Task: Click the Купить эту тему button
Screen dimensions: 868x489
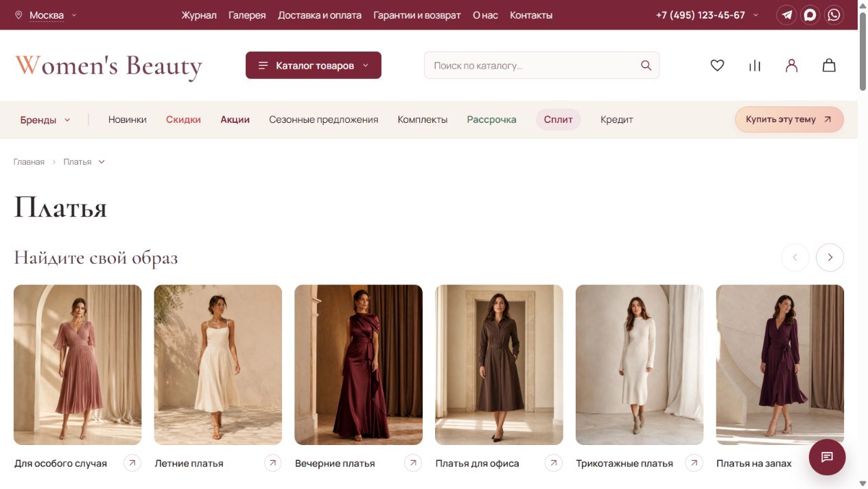Action: [x=789, y=120]
